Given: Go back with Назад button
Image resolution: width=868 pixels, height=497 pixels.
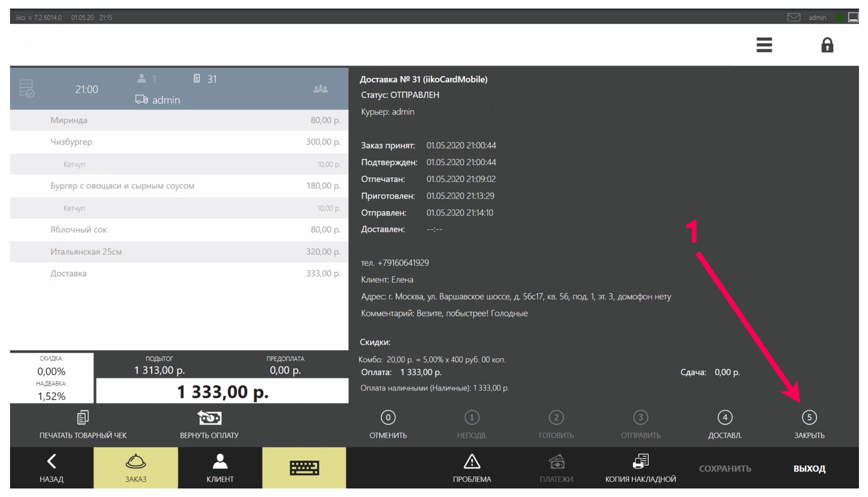Looking at the screenshot, I should 51,468.
